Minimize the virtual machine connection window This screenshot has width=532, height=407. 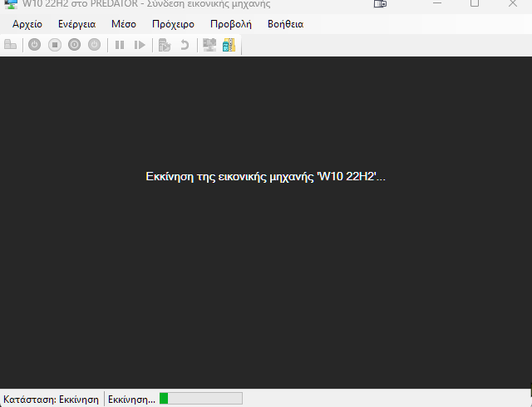pyautogui.click(x=437, y=3)
